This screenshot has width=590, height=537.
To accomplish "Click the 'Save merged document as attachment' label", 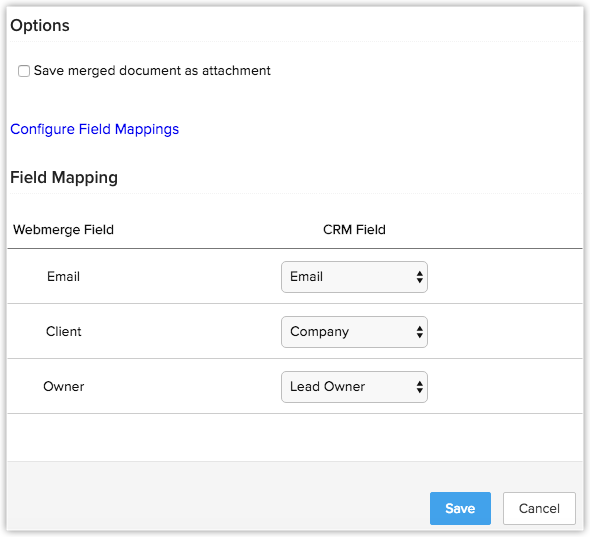I will point(152,71).
